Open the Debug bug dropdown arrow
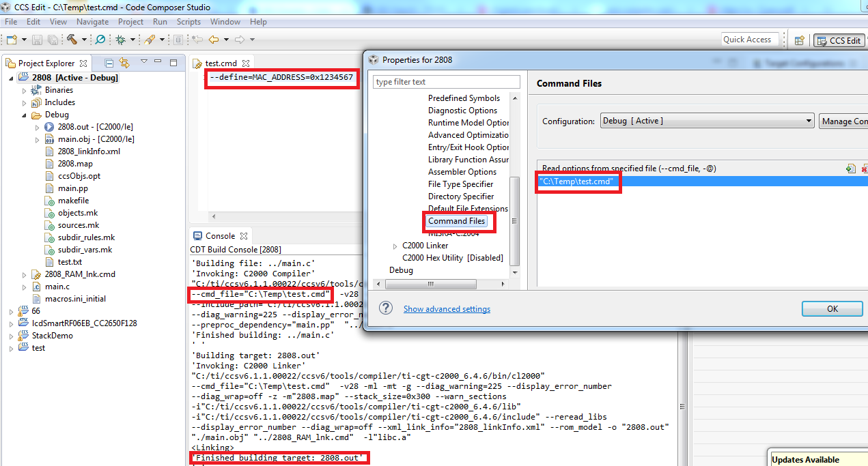 tap(133, 40)
